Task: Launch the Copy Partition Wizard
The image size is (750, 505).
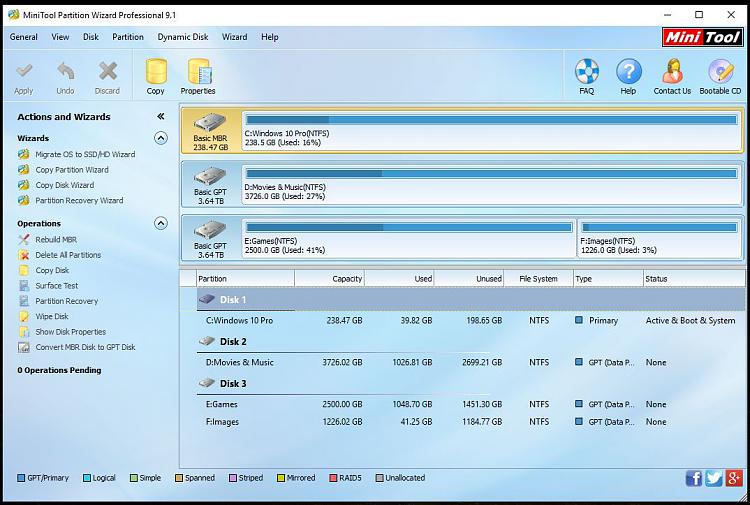Action: pyautogui.click(x=72, y=170)
